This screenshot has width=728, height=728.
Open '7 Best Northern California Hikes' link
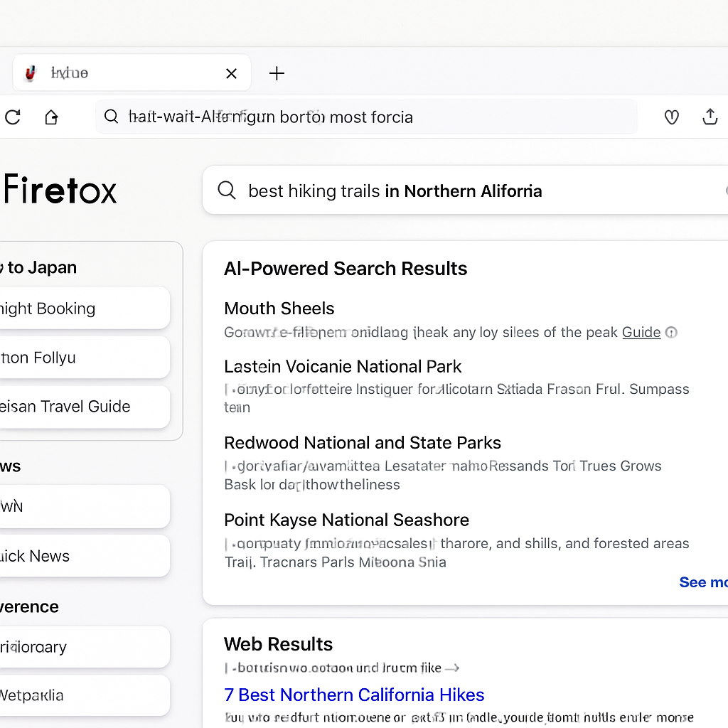pos(354,695)
